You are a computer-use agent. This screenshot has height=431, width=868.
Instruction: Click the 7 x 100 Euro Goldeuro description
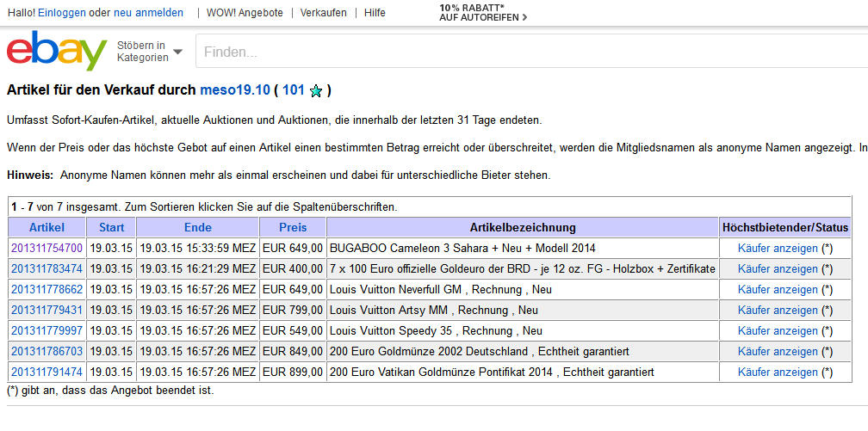pos(523,269)
